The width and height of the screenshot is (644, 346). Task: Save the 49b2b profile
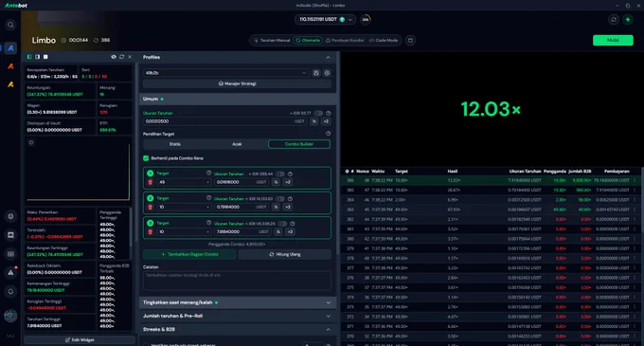coord(316,73)
